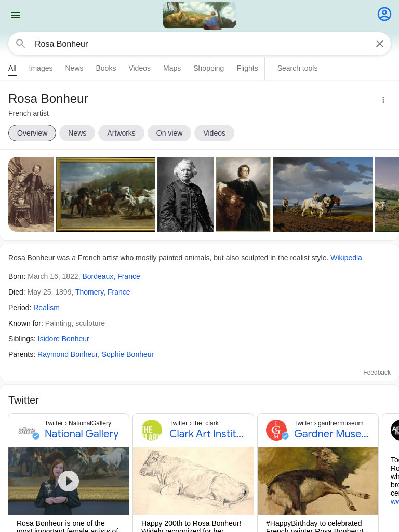Open Search tools options
Viewport: 399px width, 532px height.
click(298, 68)
